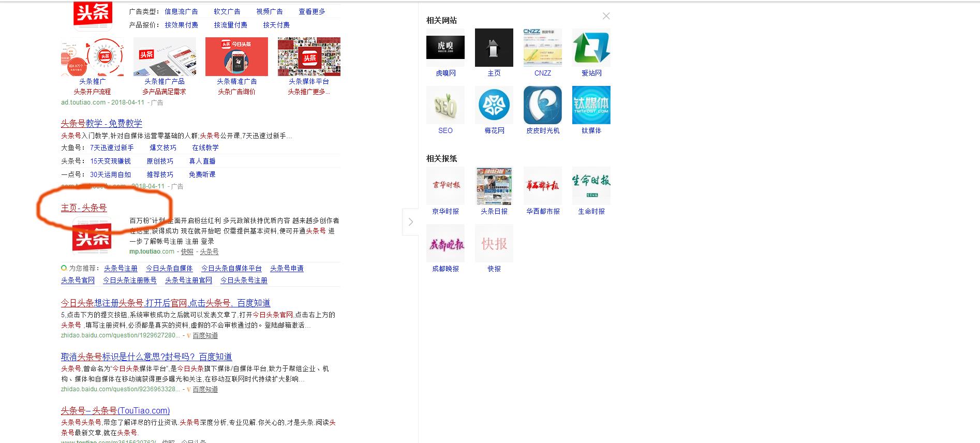Open the 华西都市报 newspaper icon
The height and width of the screenshot is (443, 980).
tap(542, 186)
